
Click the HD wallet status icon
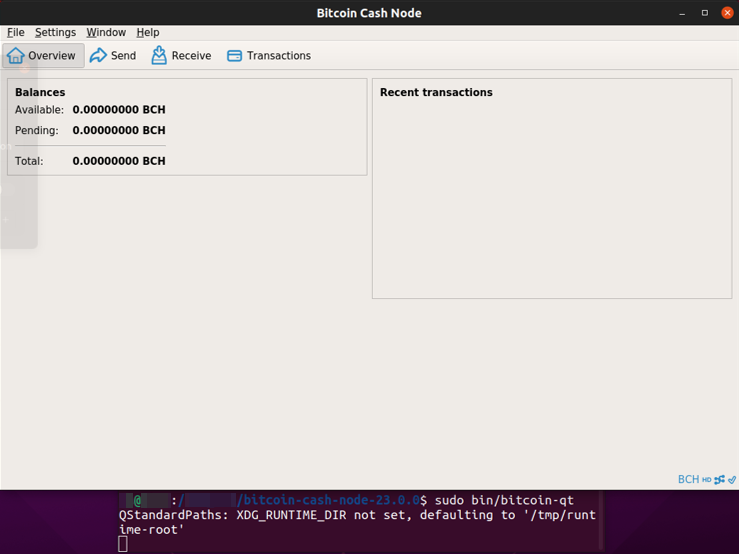706,480
